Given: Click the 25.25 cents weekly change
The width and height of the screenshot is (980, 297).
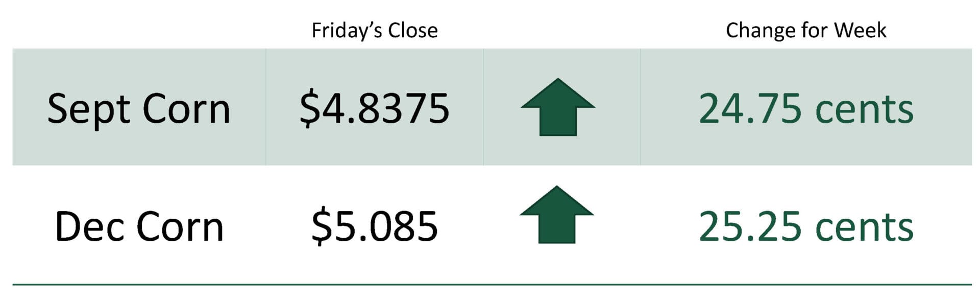Looking at the screenshot, I should pos(806,226).
